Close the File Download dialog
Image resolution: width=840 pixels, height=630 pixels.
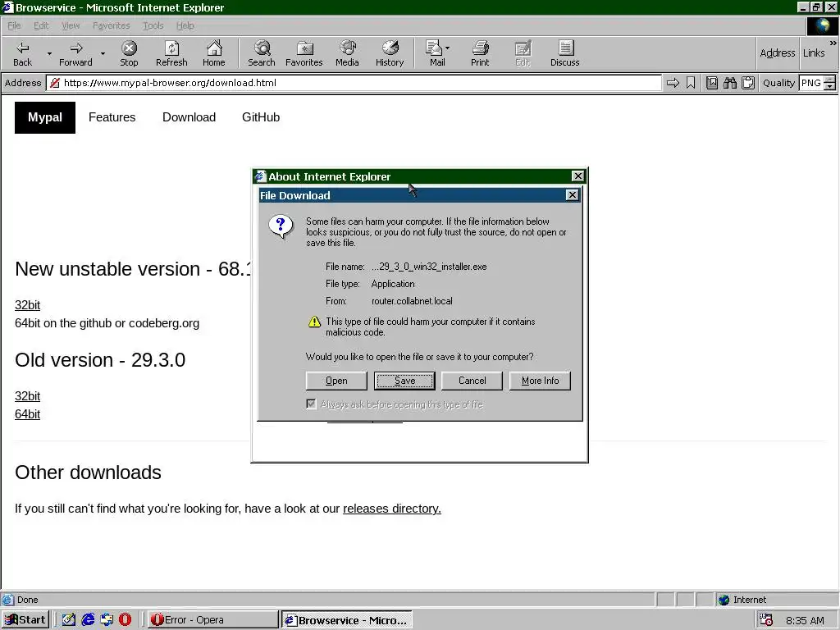click(572, 195)
